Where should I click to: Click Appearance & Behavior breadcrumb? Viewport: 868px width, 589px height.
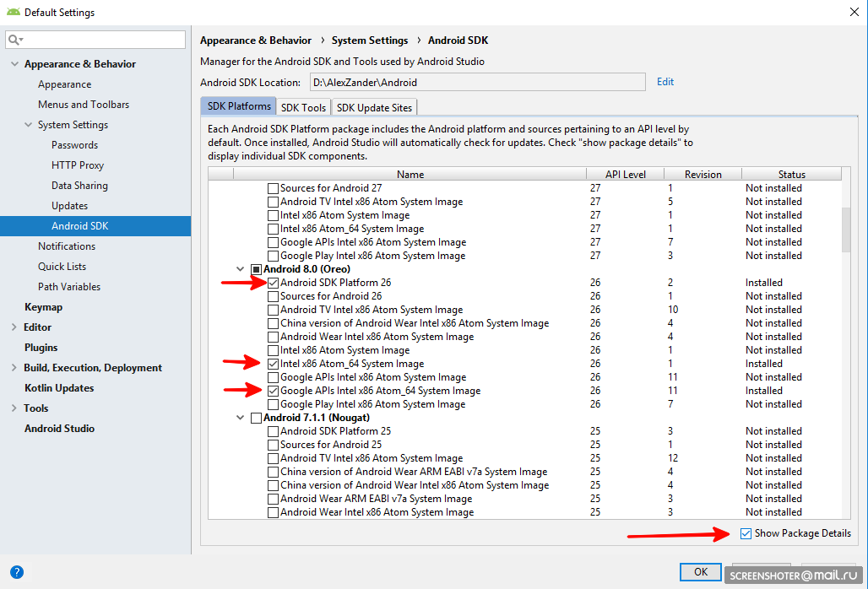pyautogui.click(x=256, y=41)
